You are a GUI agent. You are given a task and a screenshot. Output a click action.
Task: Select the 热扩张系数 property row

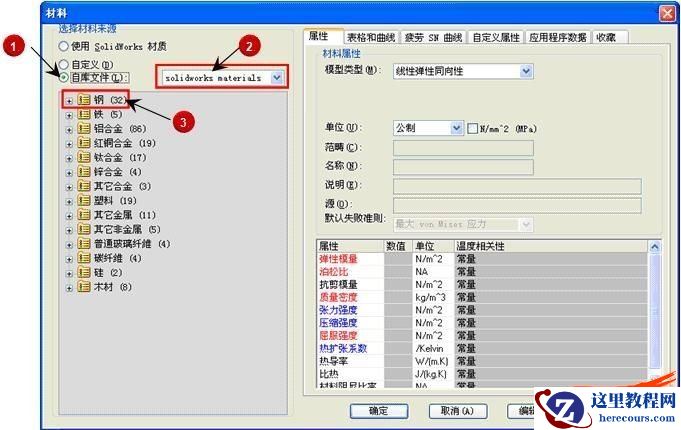483,348
